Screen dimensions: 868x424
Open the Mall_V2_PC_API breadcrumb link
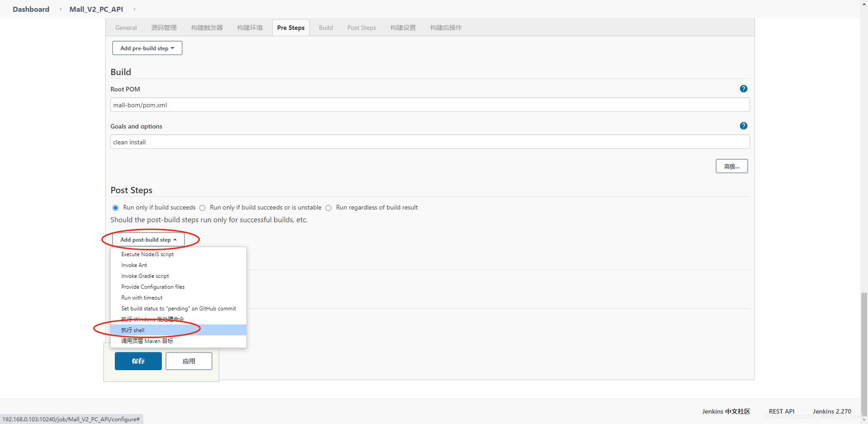click(x=96, y=9)
